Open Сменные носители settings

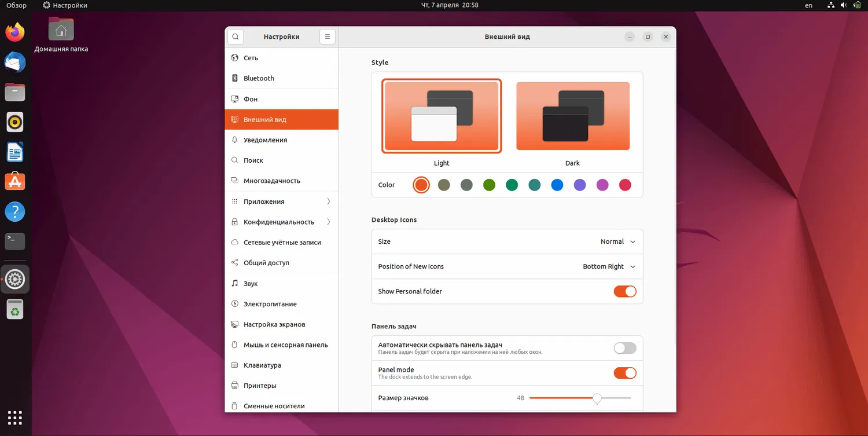coord(281,406)
